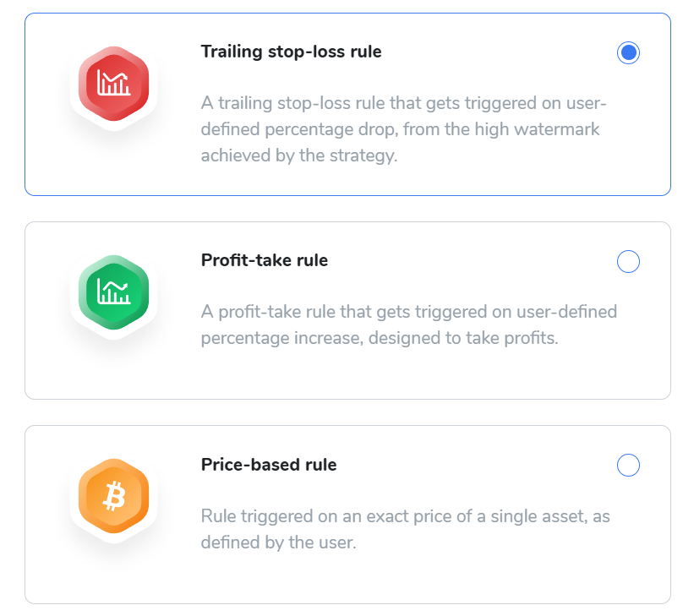Click the trailing stop-loss description text
The image size is (683, 616).
tap(403, 129)
